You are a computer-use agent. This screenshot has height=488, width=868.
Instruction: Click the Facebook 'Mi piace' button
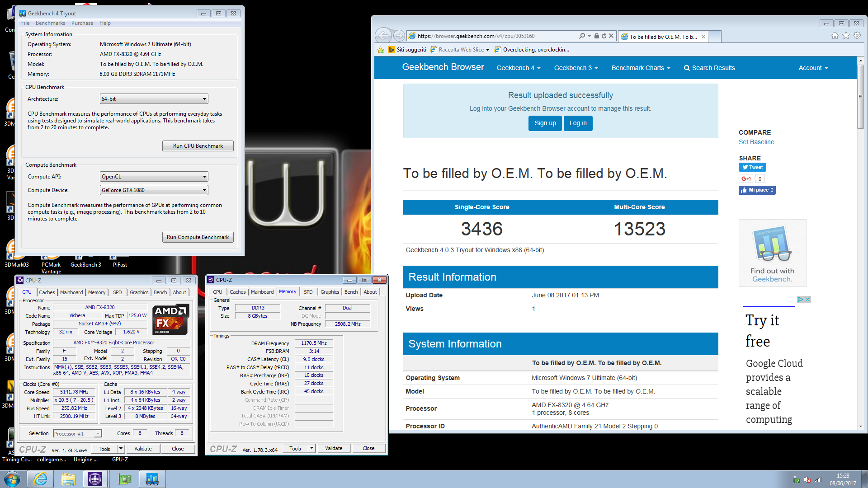(757, 190)
